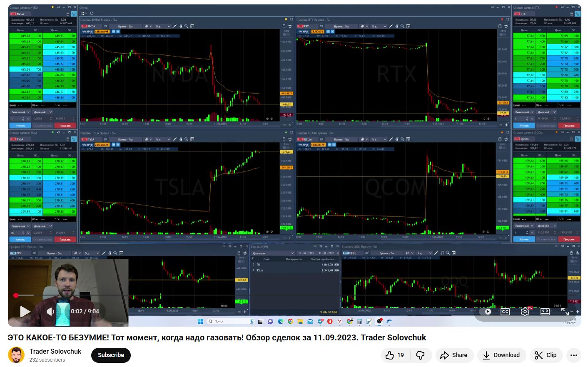The height and width of the screenshot is (367, 588).
Task: Expand the TSLA row in the trades panel
Action: [254, 270]
